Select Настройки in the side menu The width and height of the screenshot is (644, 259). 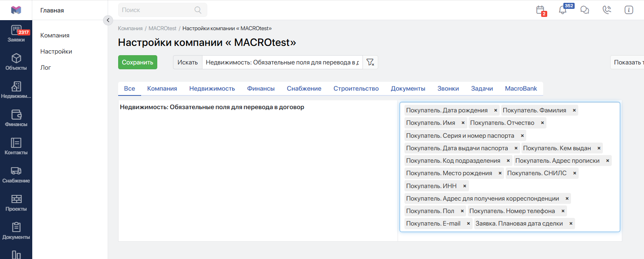pyautogui.click(x=56, y=52)
